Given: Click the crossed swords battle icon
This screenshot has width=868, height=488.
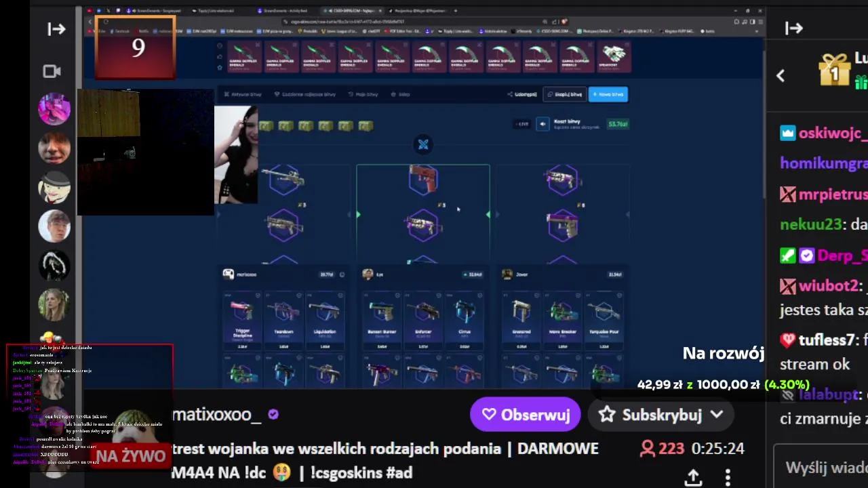Looking at the screenshot, I should (423, 144).
